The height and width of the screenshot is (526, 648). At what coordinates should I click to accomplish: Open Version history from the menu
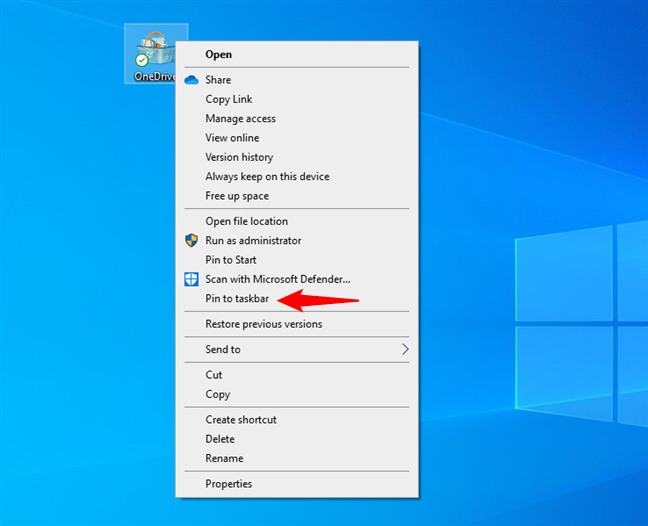(297, 157)
